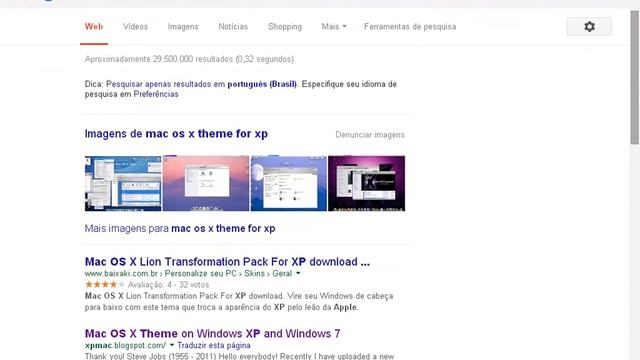Open the settings gear button
This screenshot has height=360, width=640.
tap(589, 27)
